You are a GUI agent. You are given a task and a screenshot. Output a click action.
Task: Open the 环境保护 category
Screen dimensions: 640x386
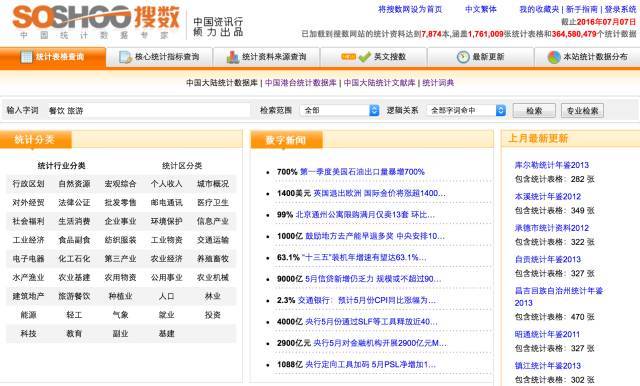pyautogui.click(x=167, y=222)
